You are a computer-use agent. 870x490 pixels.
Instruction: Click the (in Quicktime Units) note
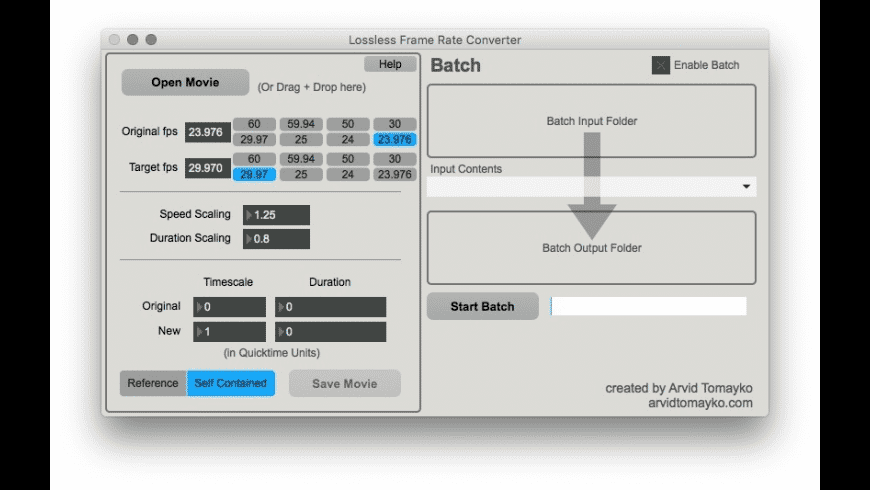coord(271,353)
